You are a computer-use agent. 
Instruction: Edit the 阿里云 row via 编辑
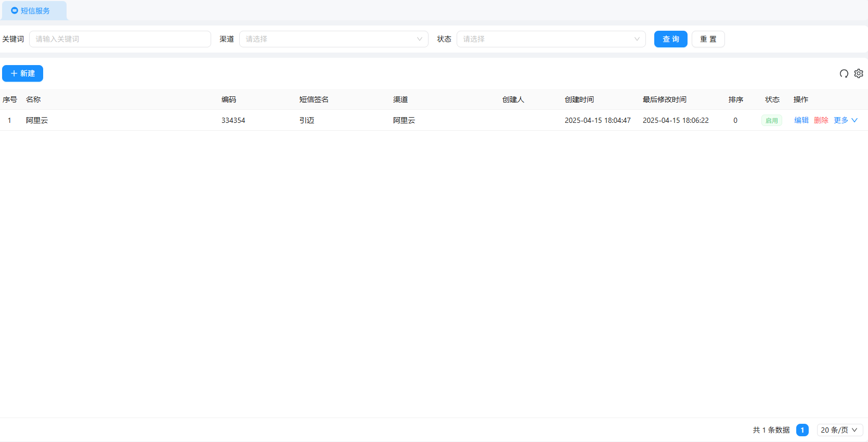(801, 120)
